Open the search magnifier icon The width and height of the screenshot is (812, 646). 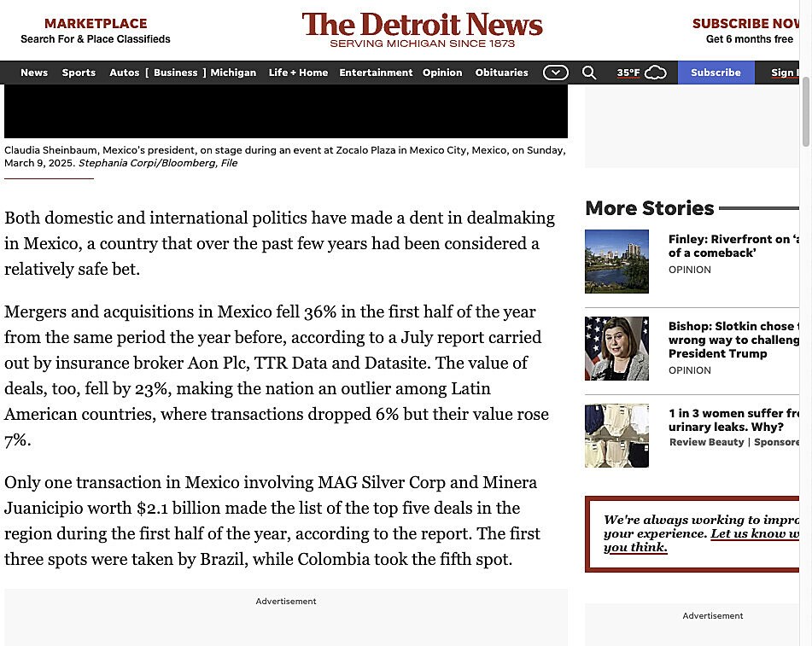point(588,73)
